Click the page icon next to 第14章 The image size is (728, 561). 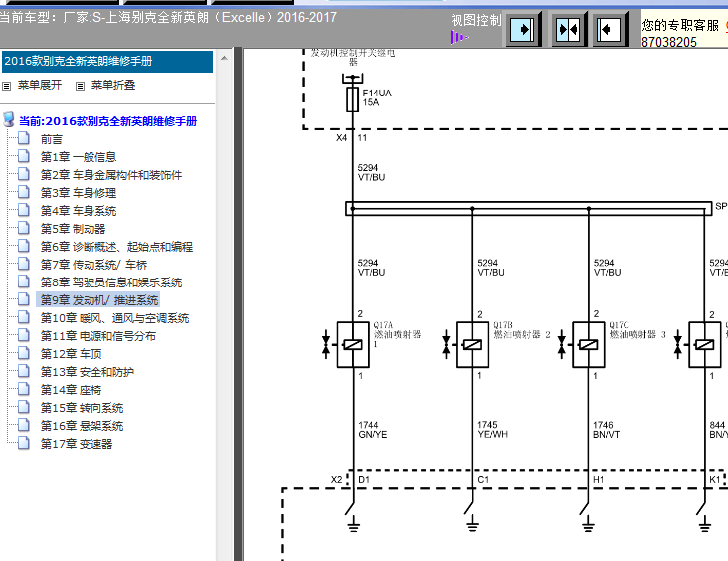click(24, 389)
